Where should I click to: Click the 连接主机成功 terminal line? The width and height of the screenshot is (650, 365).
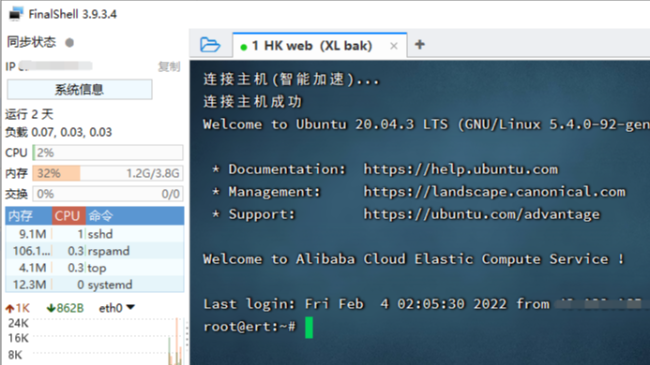pyautogui.click(x=253, y=102)
